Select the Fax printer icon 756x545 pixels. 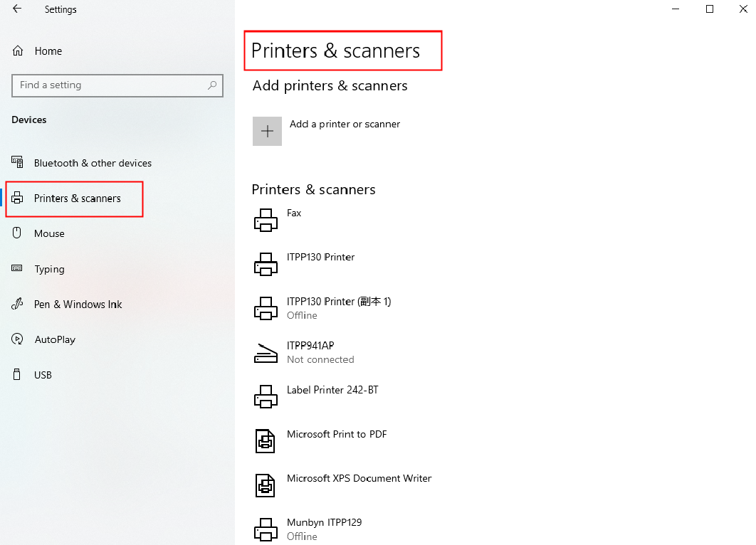coord(266,221)
